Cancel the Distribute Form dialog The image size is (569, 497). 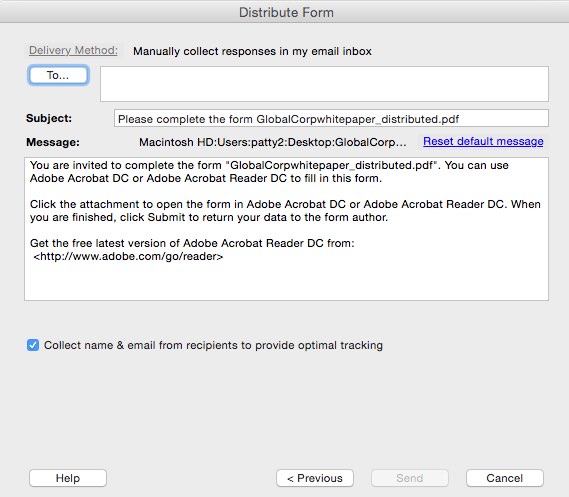click(x=505, y=478)
